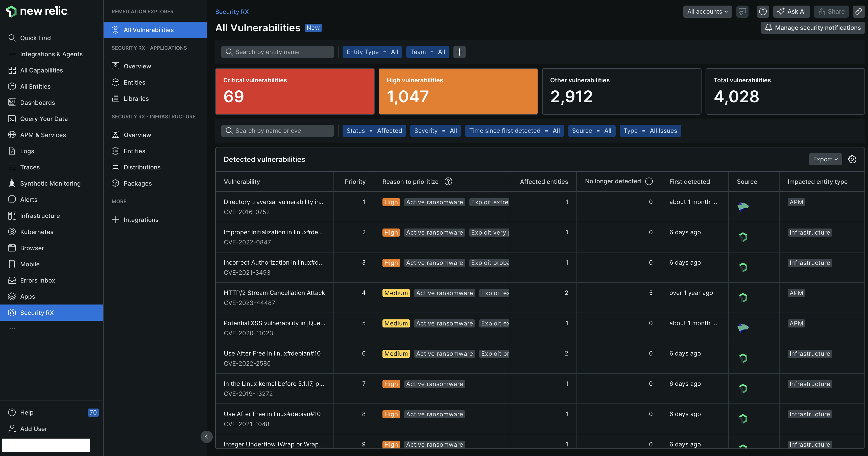This screenshot has width=868, height=456.
Task: Click the Security RX breadcrumb link
Action: [x=232, y=11]
